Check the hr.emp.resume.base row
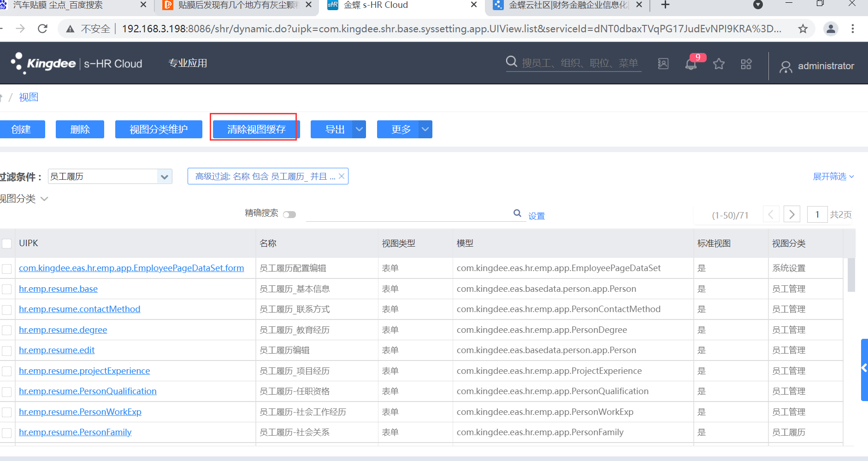The height and width of the screenshot is (461, 868). (x=7, y=290)
